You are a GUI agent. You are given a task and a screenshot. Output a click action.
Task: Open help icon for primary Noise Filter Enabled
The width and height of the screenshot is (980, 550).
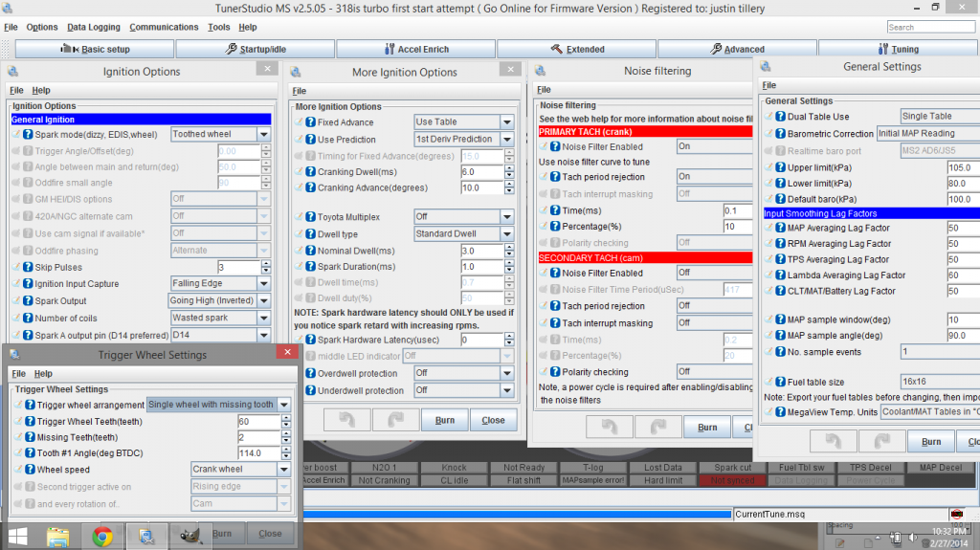[554, 146]
